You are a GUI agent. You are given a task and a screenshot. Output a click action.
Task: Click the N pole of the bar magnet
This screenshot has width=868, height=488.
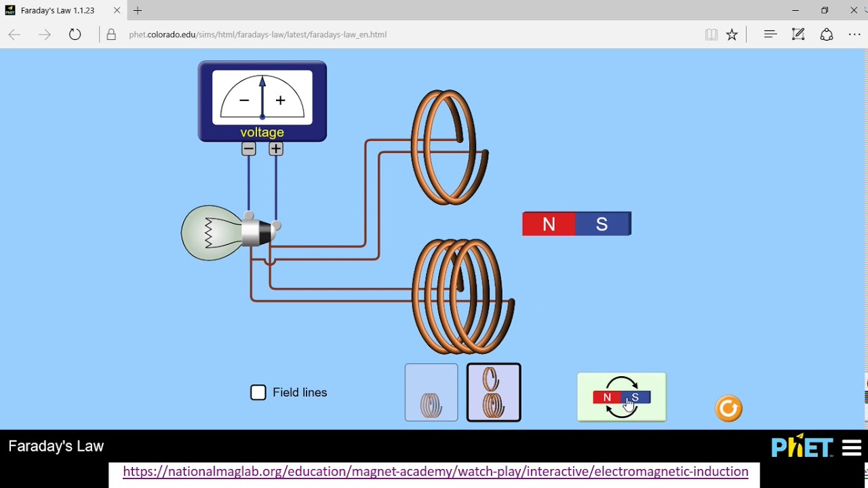tap(549, 224)
